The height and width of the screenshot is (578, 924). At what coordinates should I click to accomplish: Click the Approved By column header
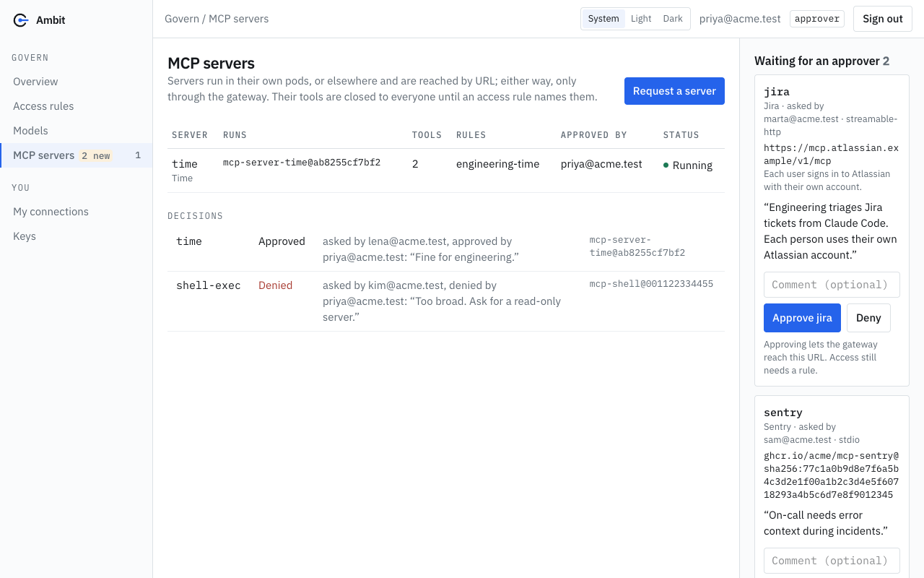pos(594,135)
